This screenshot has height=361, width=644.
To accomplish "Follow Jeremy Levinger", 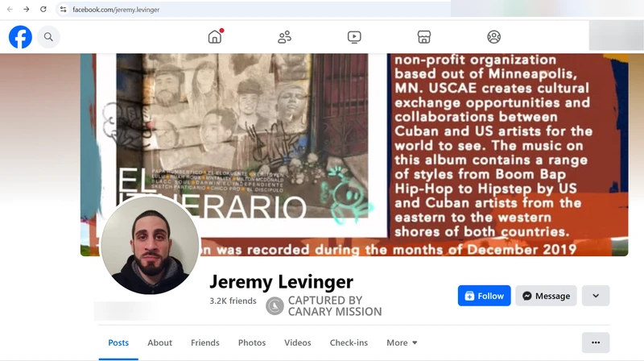I will (485, 296).
